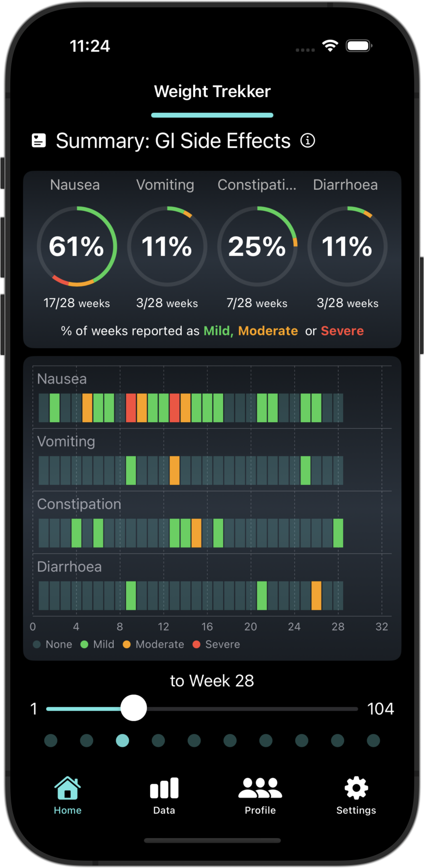Switch to the Data tab
Screen dimensions: 424x868
pyautogui.click(x=164, y=795)
